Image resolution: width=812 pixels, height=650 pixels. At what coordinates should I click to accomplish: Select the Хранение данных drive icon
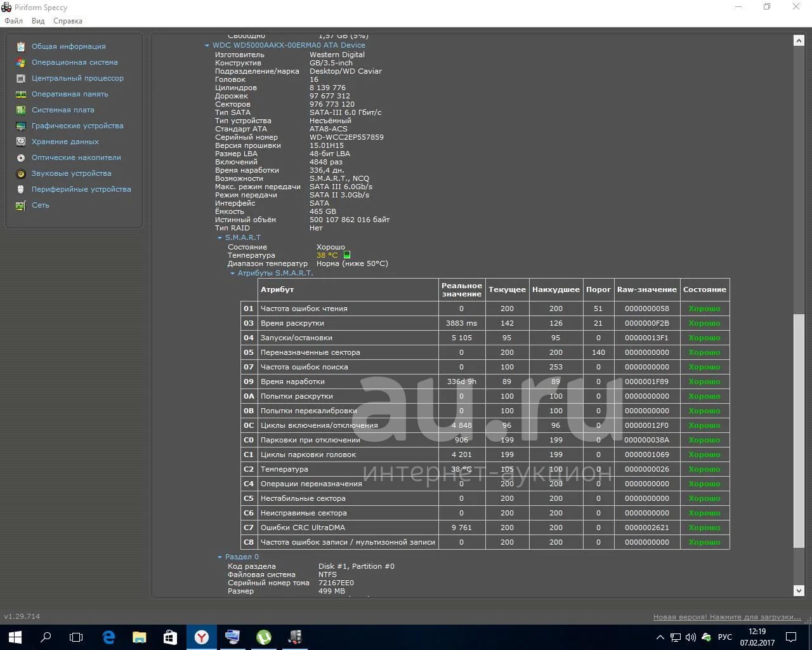click(x=21, y=142)
